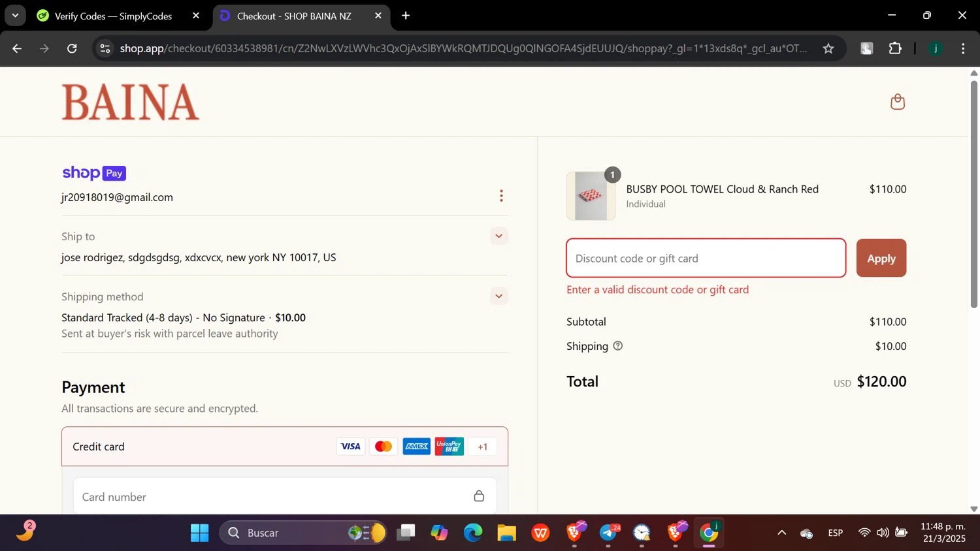Screen dimensions: 980x551
Task: Click the UnionPay icon
Action: (x=449, y=447)
